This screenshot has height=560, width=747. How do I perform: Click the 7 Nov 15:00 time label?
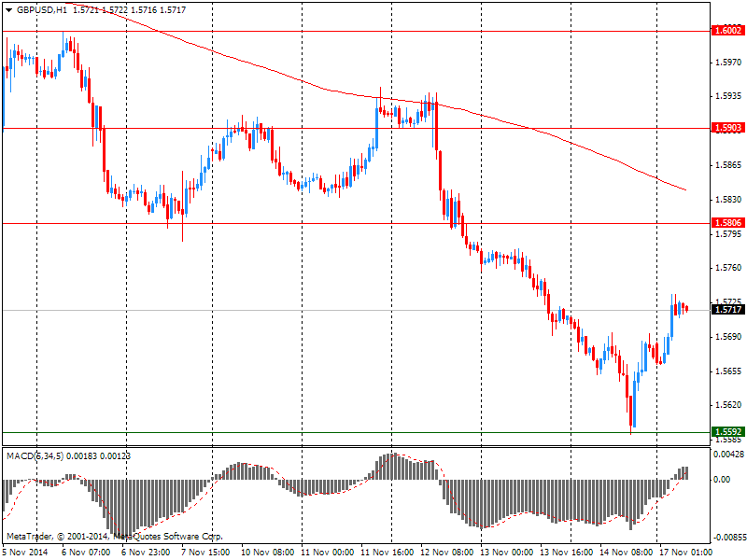[205, 553]
